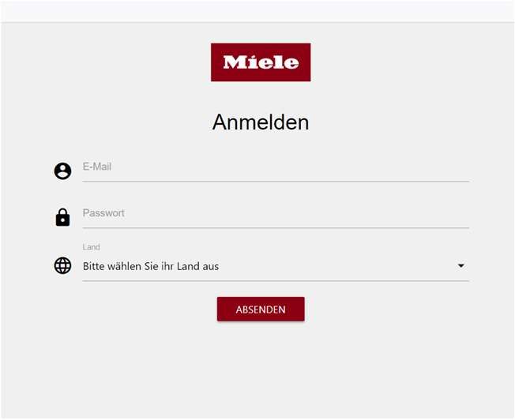Viewport: 515px width, 420px height.
Task: Focus the E-Mail input field
Action: (276, 168)
